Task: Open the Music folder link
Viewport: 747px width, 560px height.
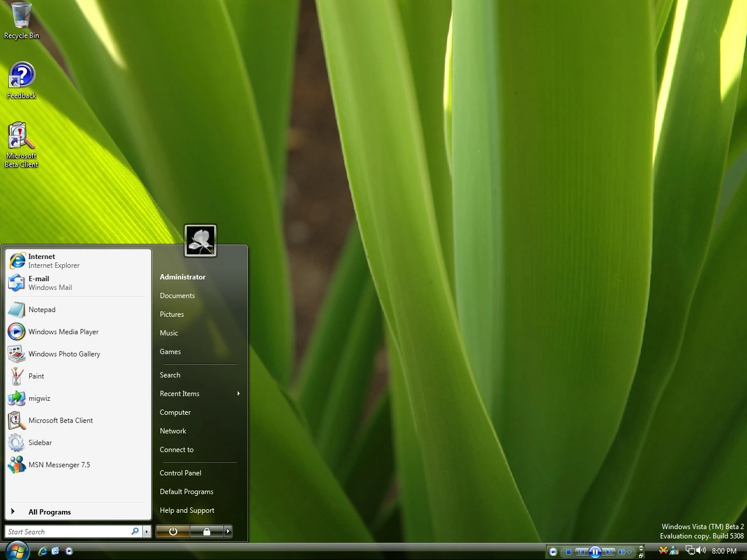Action: coord(200,333)
